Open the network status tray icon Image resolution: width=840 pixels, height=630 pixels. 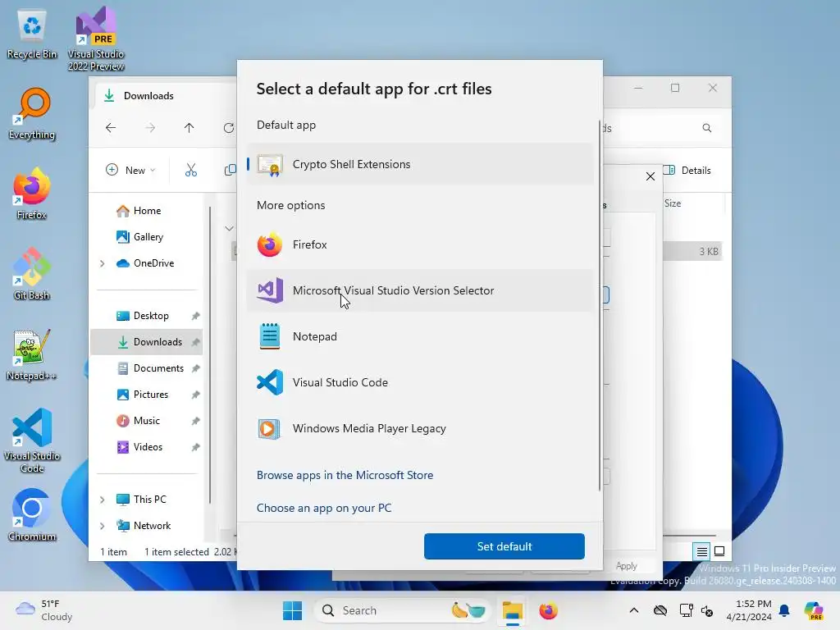point(686,610)
